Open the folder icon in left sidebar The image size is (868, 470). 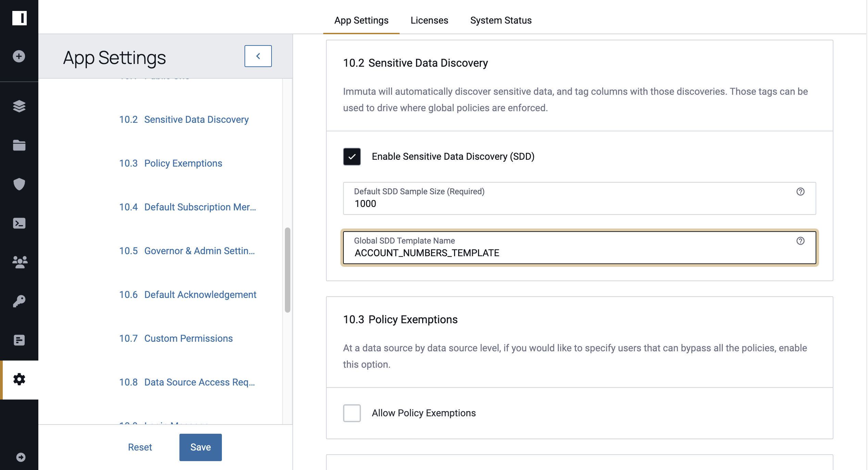18,145
